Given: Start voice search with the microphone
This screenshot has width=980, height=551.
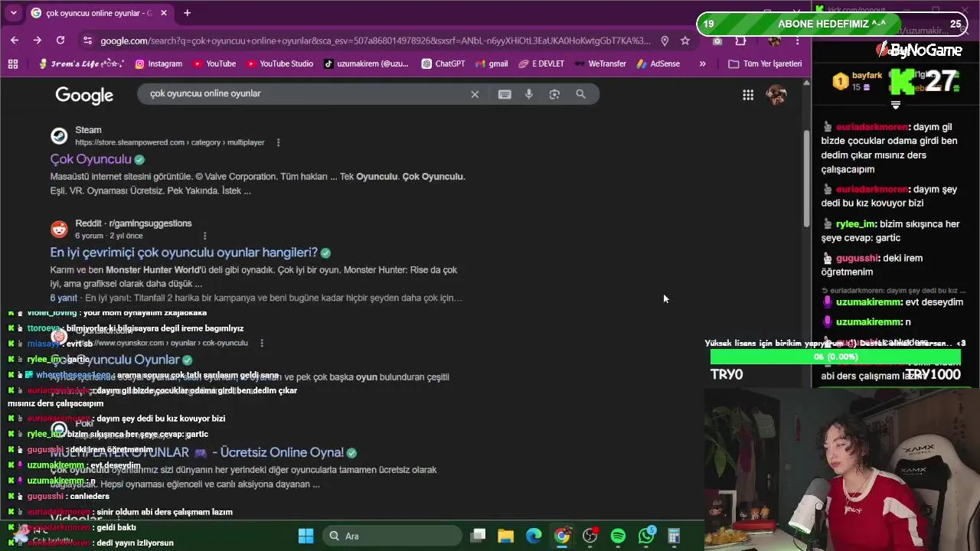Looking at the screenshot, I should [528, 94].
